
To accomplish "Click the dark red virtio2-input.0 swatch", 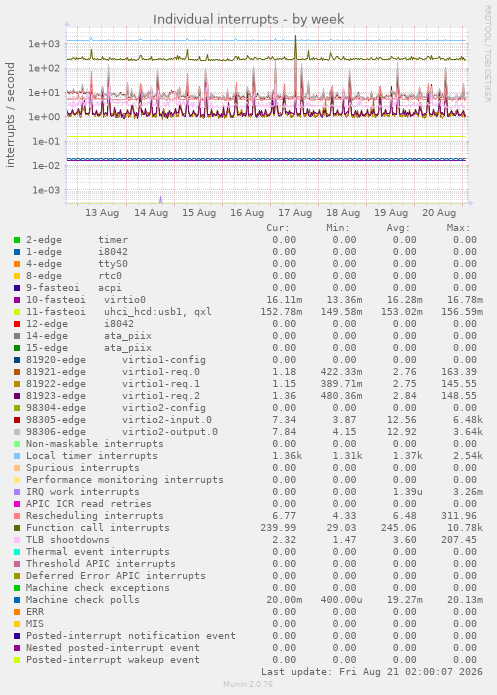I will click(17, 420).
